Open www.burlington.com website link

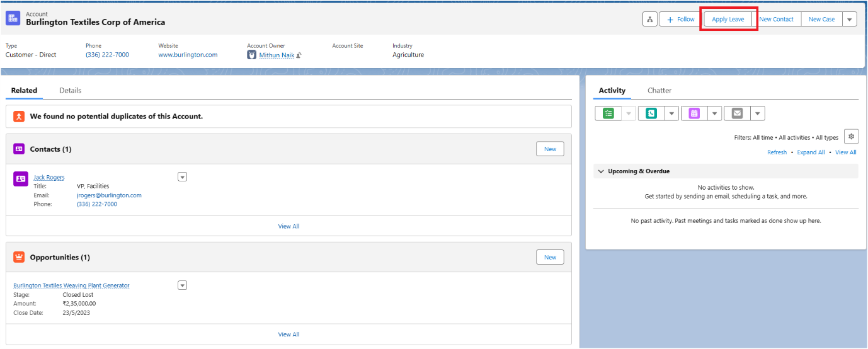188,55
